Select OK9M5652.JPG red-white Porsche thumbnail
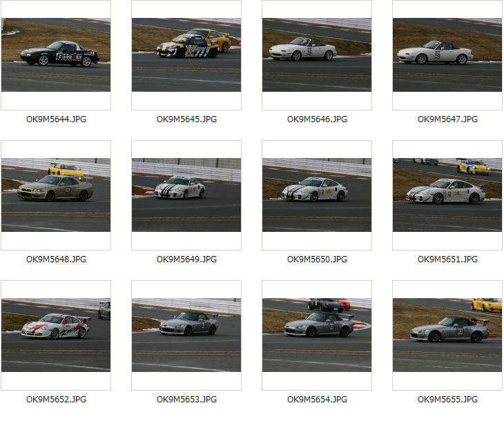Screen dimensions: 504x421 coord(56,335)
